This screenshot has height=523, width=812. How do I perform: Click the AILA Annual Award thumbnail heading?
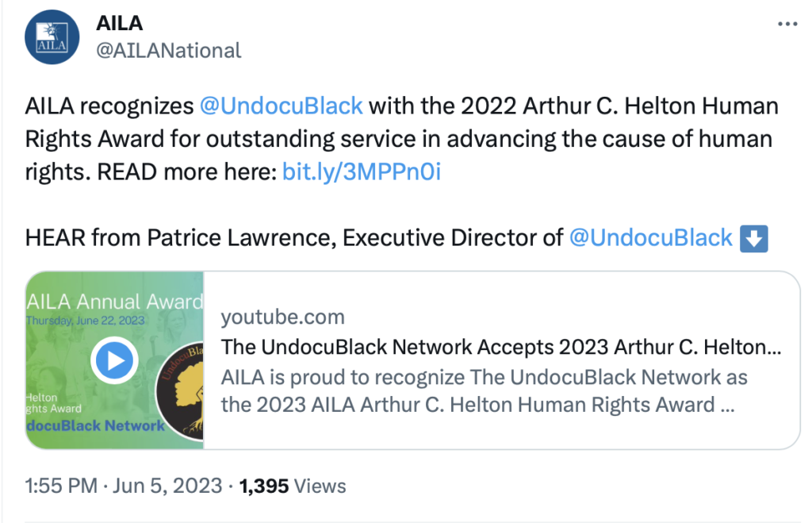click(115, 302)
